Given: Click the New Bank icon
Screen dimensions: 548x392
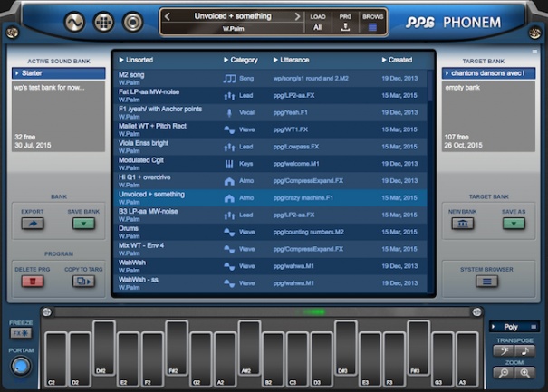Looking at the screenshot, I should 463,223.
